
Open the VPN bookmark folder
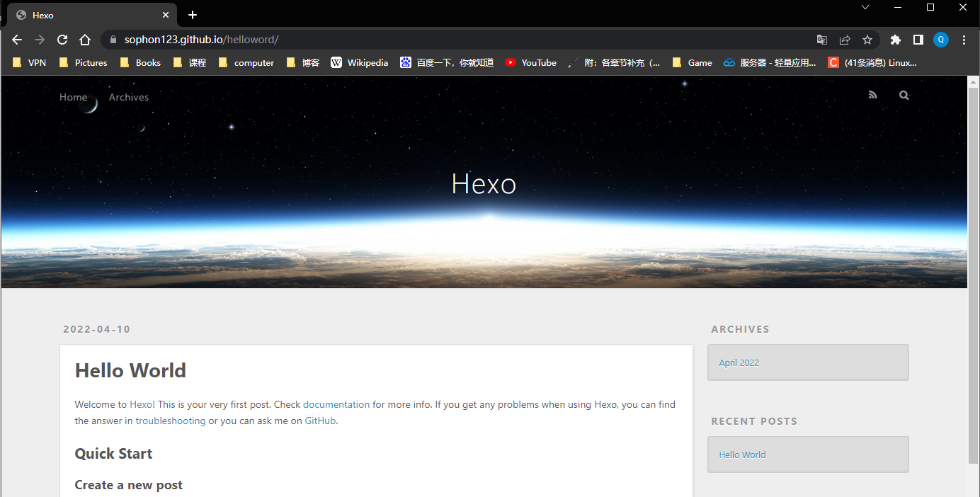tap(29, 62)
